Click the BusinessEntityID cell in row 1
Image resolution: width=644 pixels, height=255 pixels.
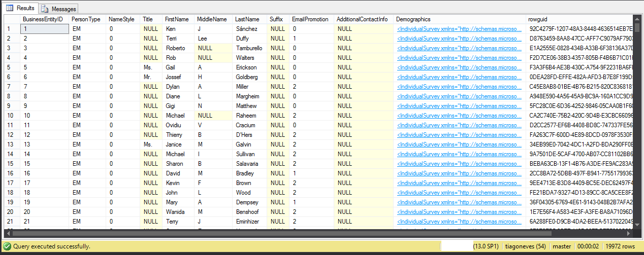click(45, 29)
